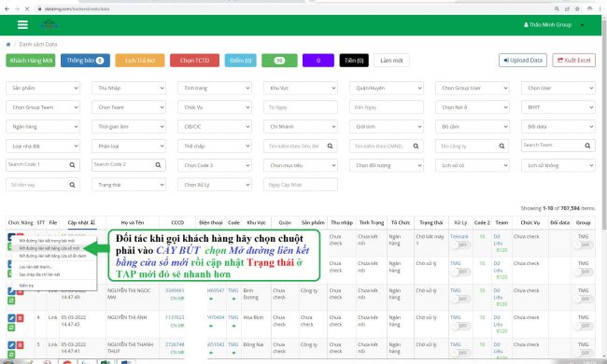Click Lịch Trả Nợ button
Image resolution: width=607 pixels, height=364 pixels.
pyautogui.click(x=140, y=61)
